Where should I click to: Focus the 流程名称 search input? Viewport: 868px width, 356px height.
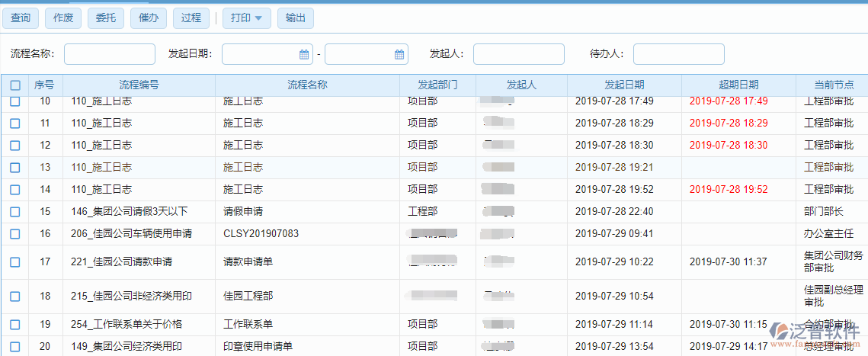pyautogui.click(x=110, y=54)
